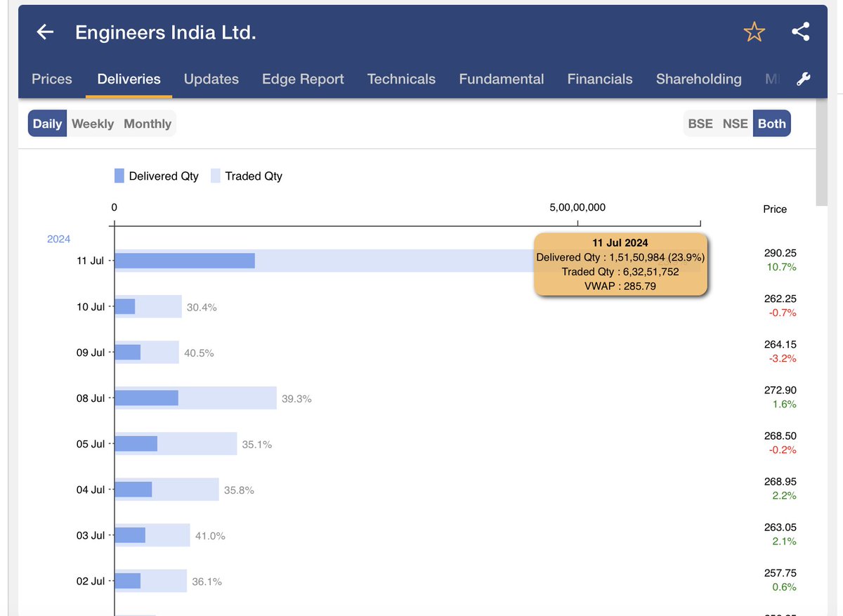Click the 39.3% delivery percentage label
Viewport: 843px width, 616px height.
pos(296,399)
